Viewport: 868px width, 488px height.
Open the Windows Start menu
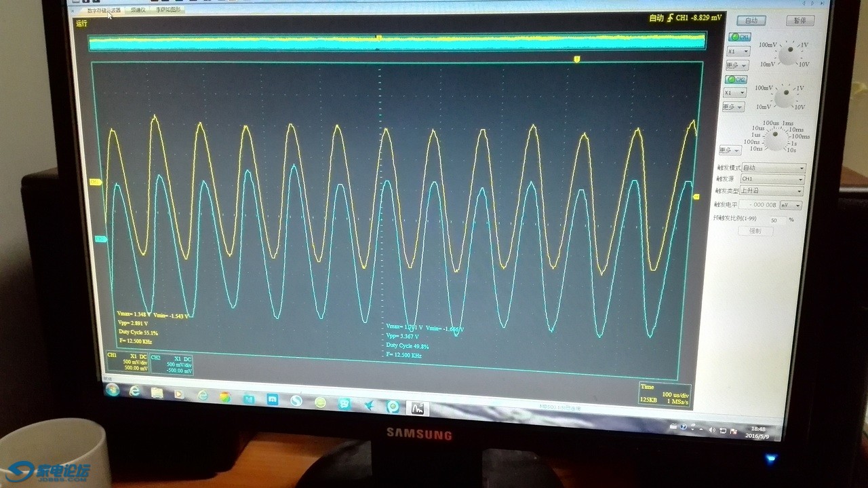point(113,390)
